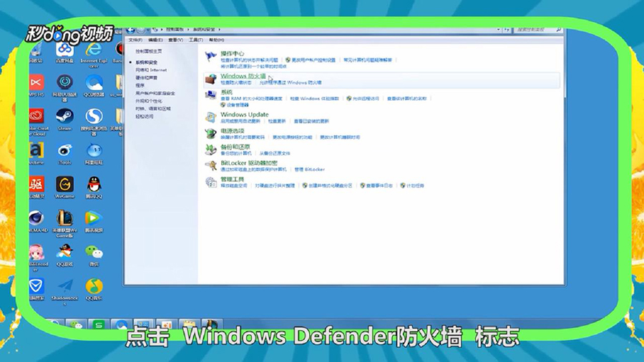The height and width of the screenshot is (362, 644).
Task: Open Tencent QQ penguin desktop icon
Action: coord(94,185)
